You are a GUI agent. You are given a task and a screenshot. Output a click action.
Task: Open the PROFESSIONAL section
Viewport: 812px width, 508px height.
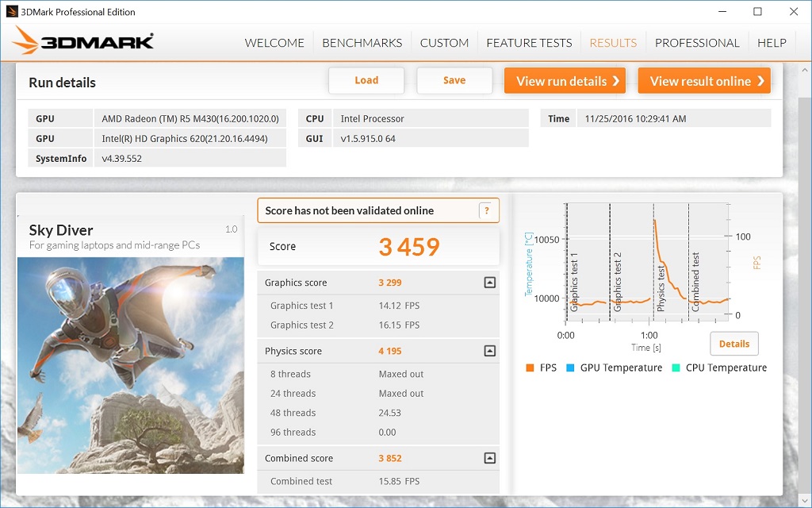(x=697, y=43)
